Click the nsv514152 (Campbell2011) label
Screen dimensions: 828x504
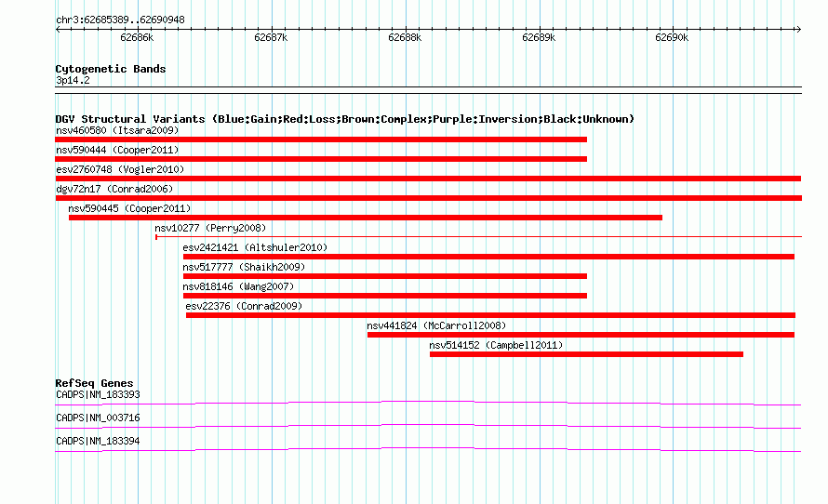tap(496, 345)
